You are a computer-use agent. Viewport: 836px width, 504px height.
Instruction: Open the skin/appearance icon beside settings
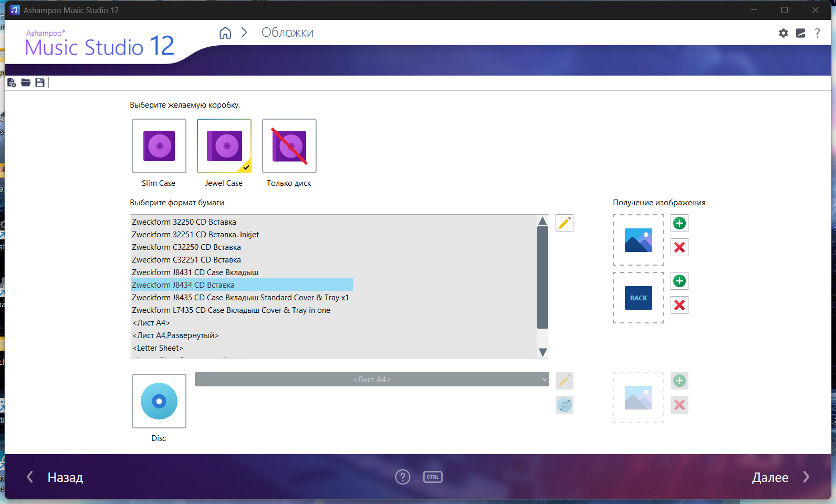(800, 33)
